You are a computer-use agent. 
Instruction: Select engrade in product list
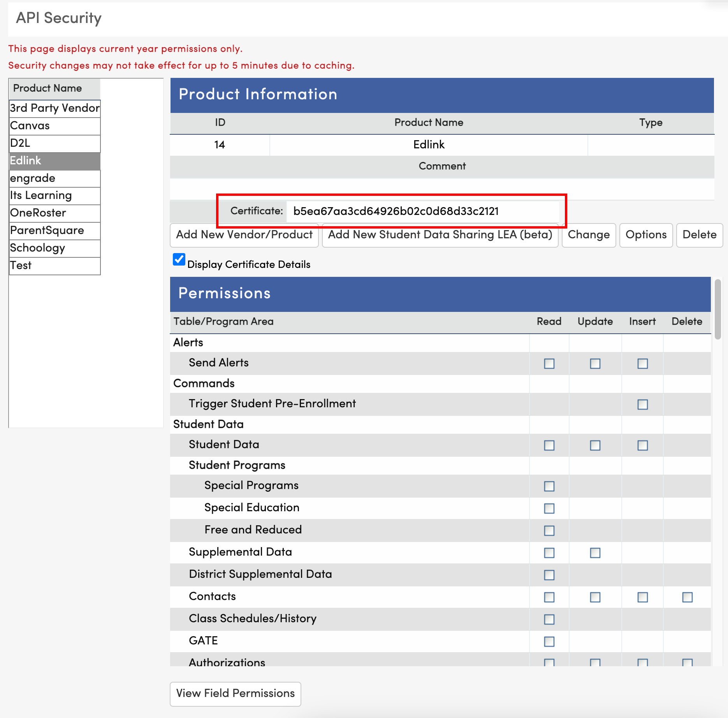[x=55, y=178]
